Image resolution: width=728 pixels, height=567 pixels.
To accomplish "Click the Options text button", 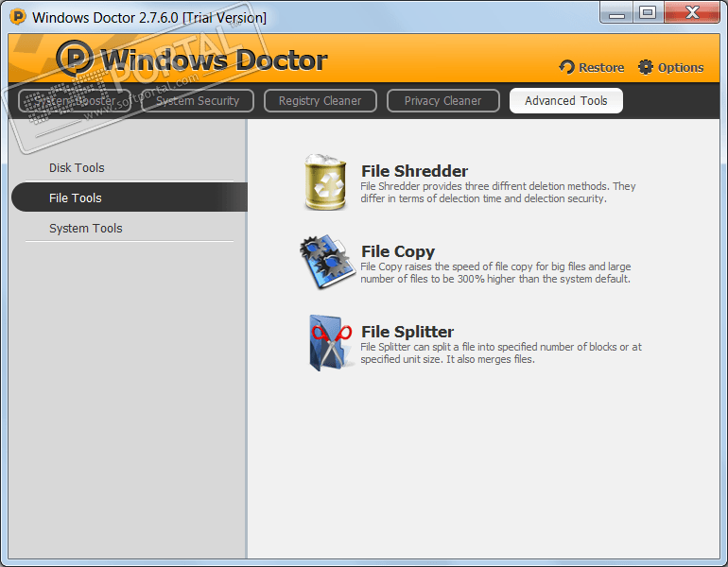I will pos(681,68).
